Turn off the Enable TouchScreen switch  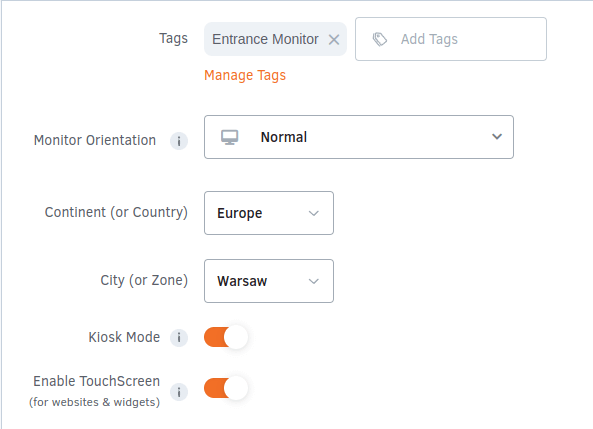[226, 388]
